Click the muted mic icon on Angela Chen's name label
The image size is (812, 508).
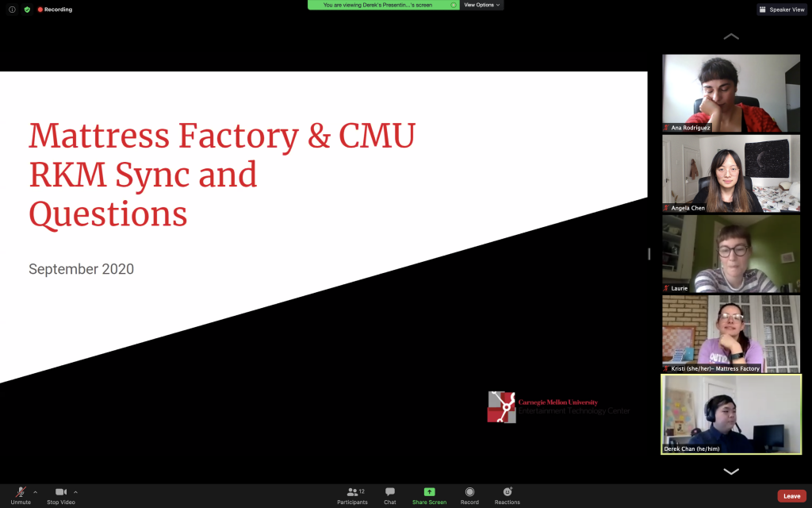click(x=666, y=208)
